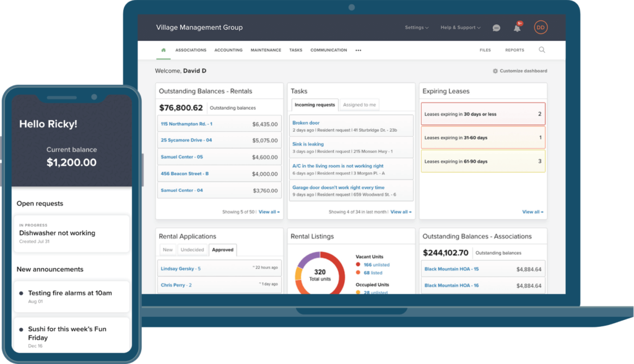Click the Customize dashboard gear icon

pos(495,71)
